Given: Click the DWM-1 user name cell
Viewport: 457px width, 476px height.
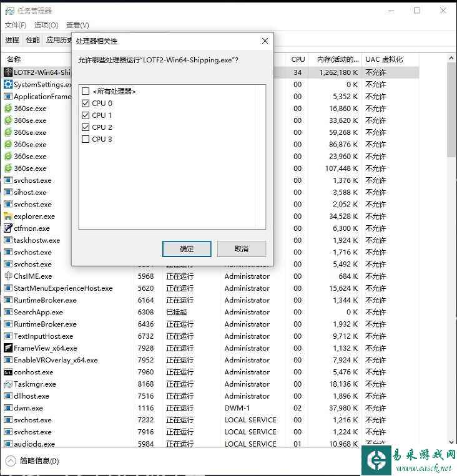Looking at the screenshot, I should [237, 408].
